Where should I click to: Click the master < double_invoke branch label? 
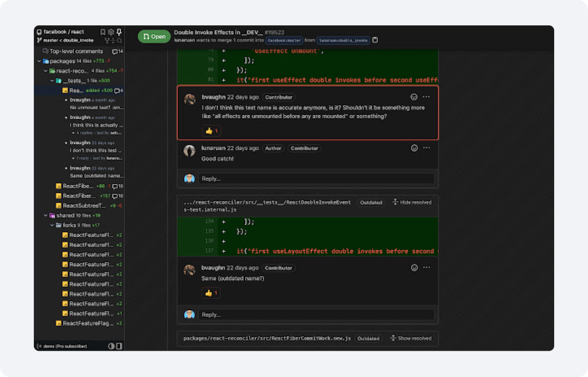point(68,40)
